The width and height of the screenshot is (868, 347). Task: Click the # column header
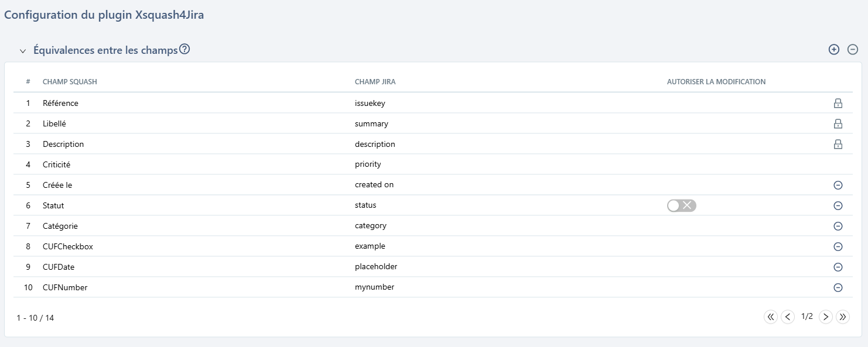(28, 82)
